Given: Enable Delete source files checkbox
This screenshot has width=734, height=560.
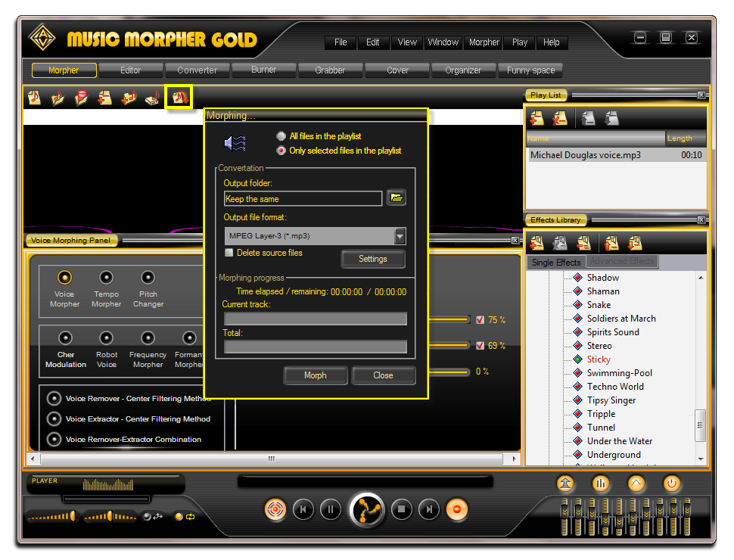Looking at the screenshot, I should 229,253.
